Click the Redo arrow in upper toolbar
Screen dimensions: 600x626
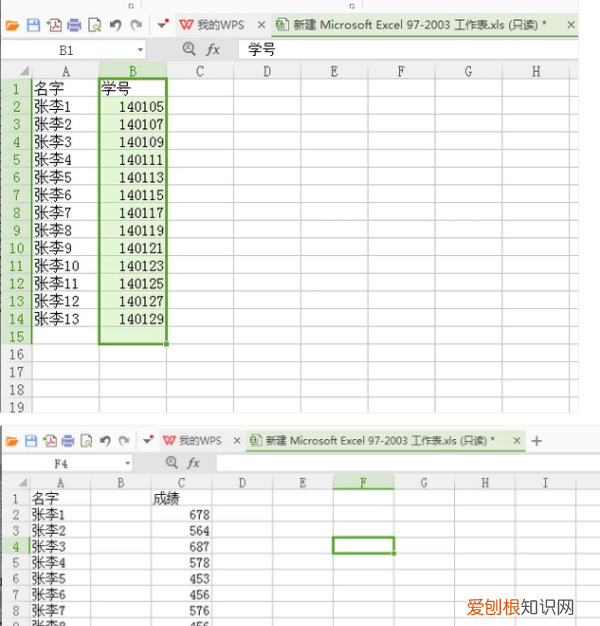137,25
